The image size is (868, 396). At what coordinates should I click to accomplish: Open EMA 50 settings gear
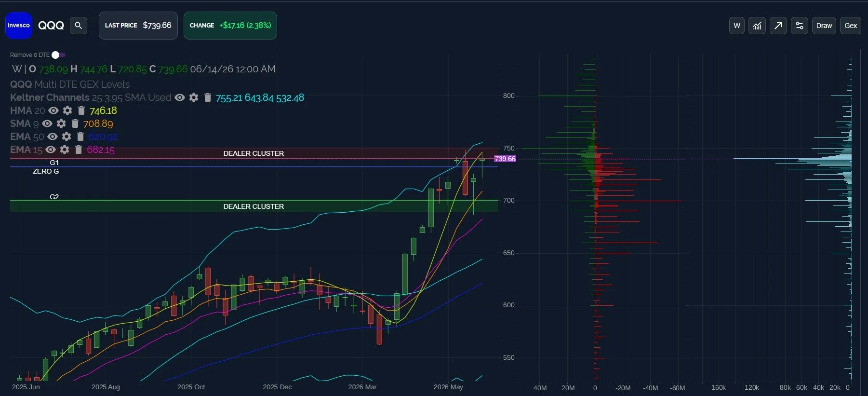[67, 137]
